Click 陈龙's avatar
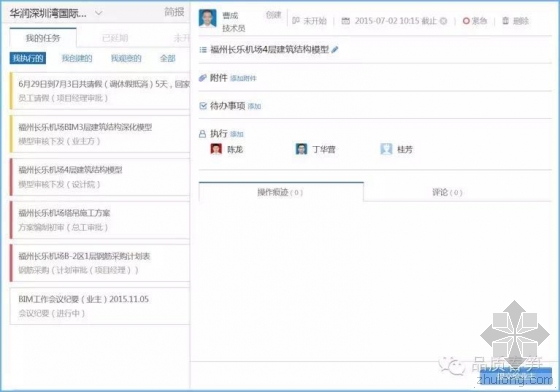The width and height of the screenshot is (560, 392). point(216,149)
